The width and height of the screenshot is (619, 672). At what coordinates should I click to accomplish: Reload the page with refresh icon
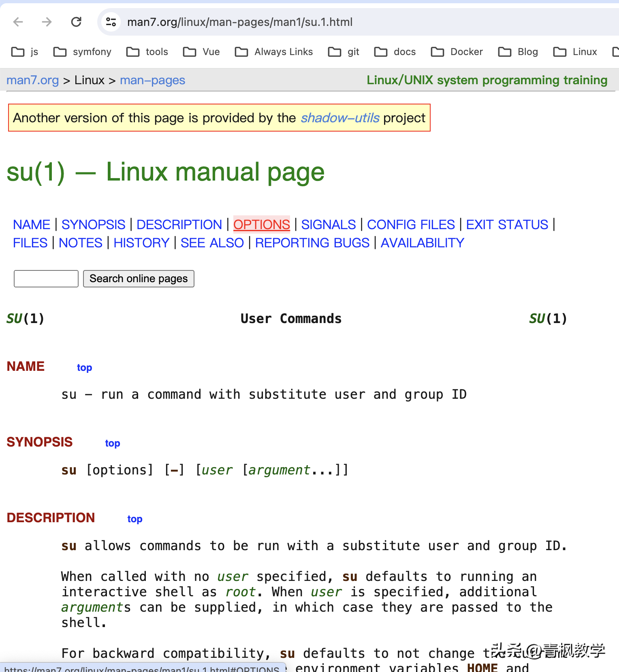[x=76, y=22]
